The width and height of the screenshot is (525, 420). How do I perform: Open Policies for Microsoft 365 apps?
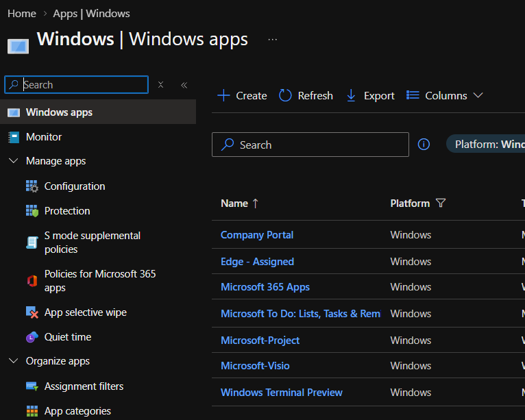[100, 280]
